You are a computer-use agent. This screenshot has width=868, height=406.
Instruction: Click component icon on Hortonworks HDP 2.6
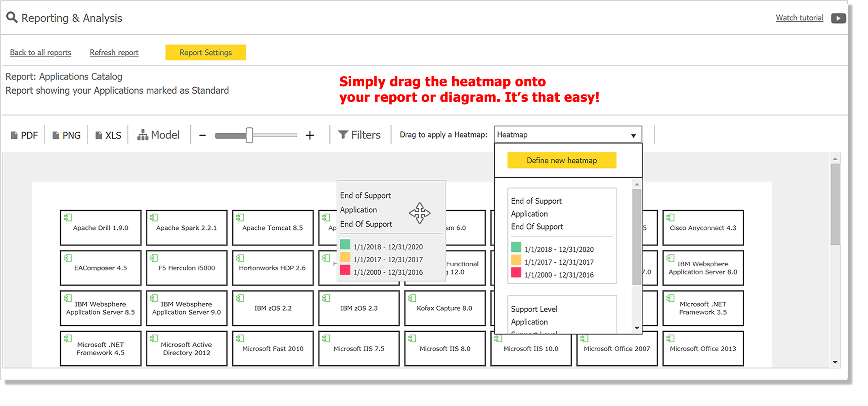click(x=240, y=258)
